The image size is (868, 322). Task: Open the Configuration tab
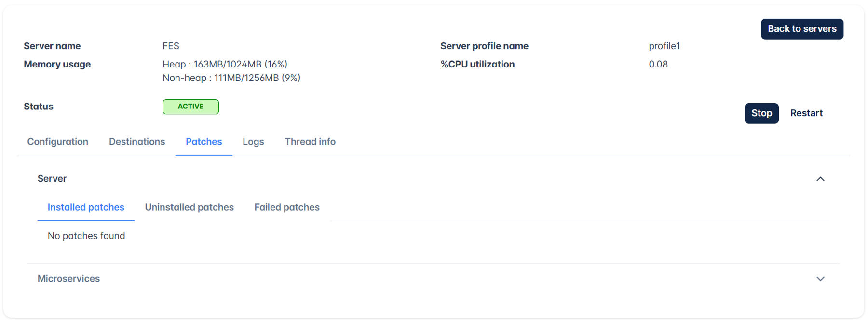[58, 142]
